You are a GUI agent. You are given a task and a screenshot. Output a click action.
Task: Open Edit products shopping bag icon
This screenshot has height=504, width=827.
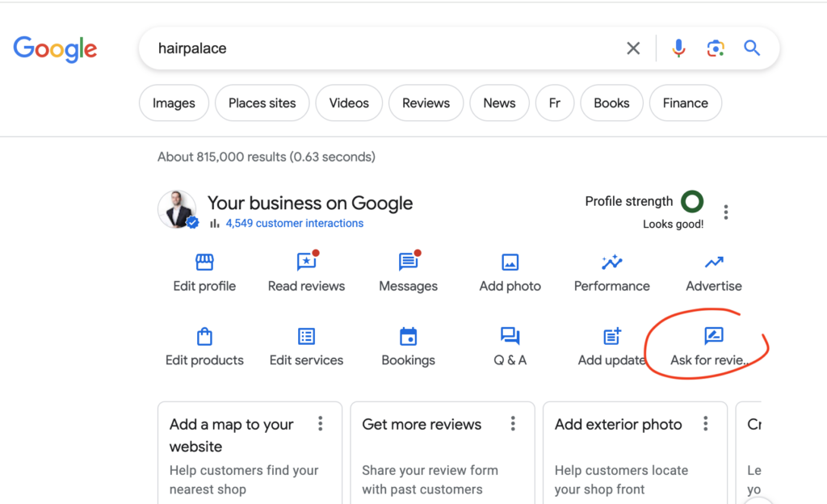[204, 337]
